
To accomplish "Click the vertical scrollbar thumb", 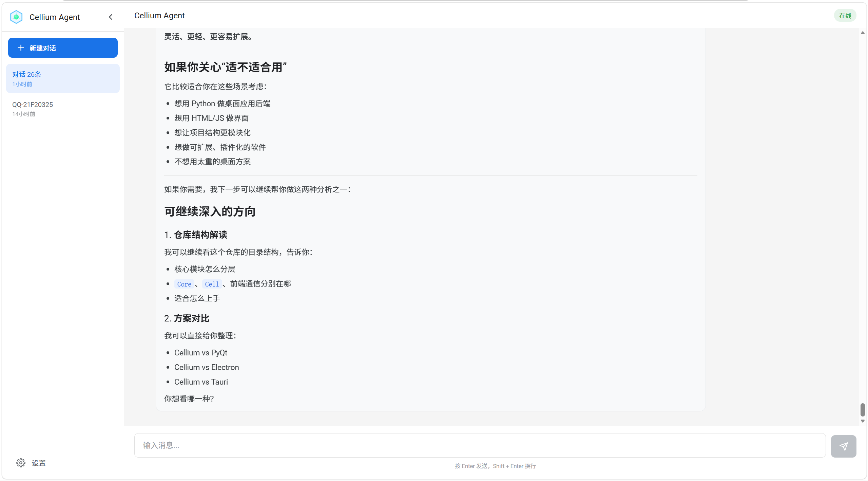I will click(863, 409).
